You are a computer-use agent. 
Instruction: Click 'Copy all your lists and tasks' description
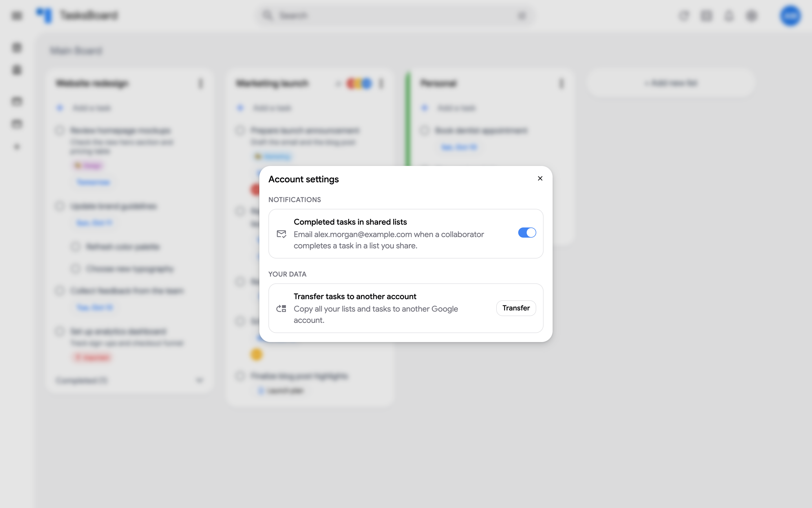[376, 314]
